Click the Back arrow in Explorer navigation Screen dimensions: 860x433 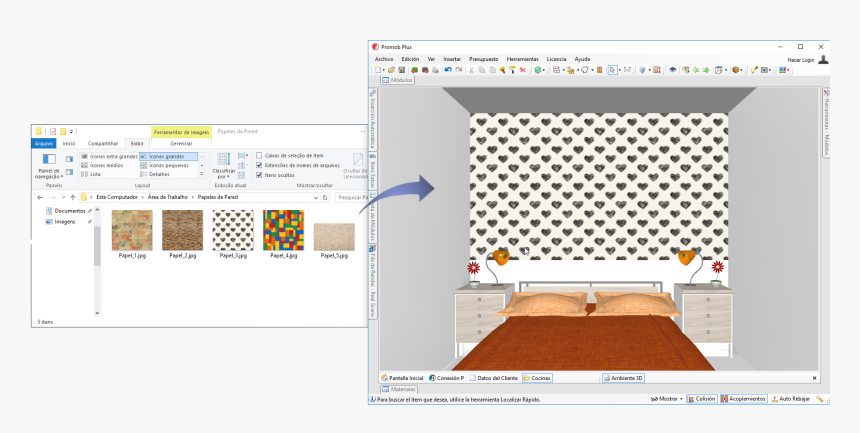pyautogui.click(x=40, y=198)
